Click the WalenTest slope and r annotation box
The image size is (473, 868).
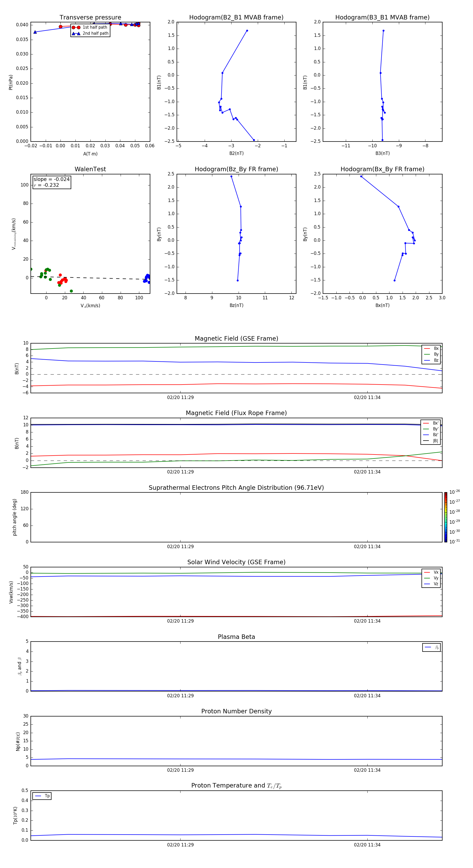(x=52, y=182)
